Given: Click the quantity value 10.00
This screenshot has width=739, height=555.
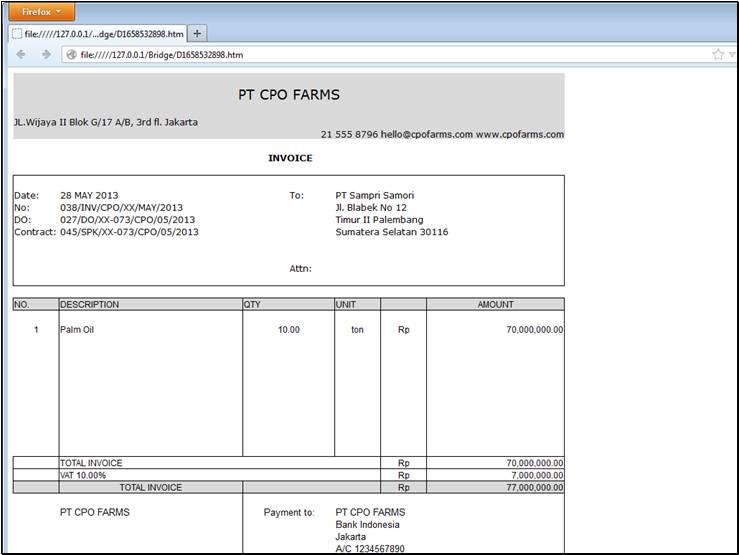Looking at the screenshot, I should 288,329.
